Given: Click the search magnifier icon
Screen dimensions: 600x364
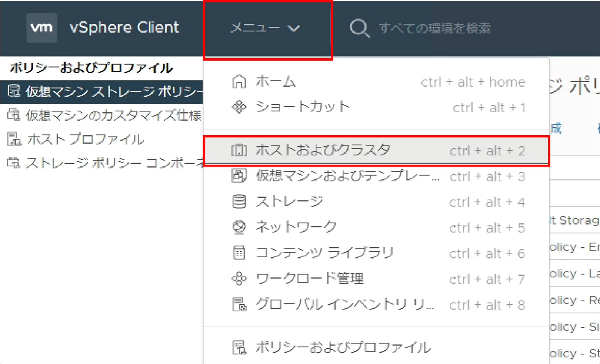Looking at the screenshot, I should pos(360,28).
